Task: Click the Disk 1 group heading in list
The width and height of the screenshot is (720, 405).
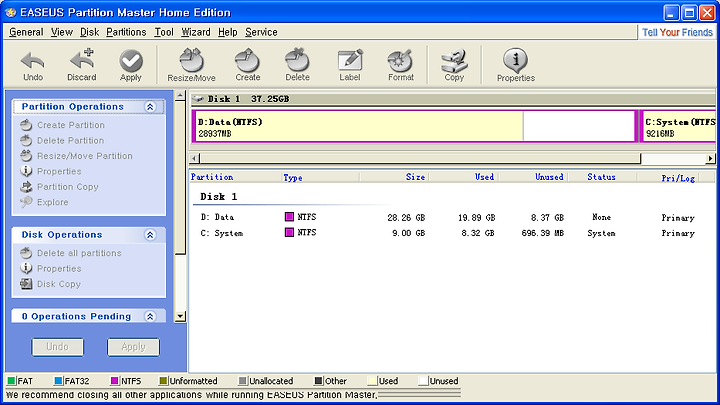Action: tap(219, 197)
